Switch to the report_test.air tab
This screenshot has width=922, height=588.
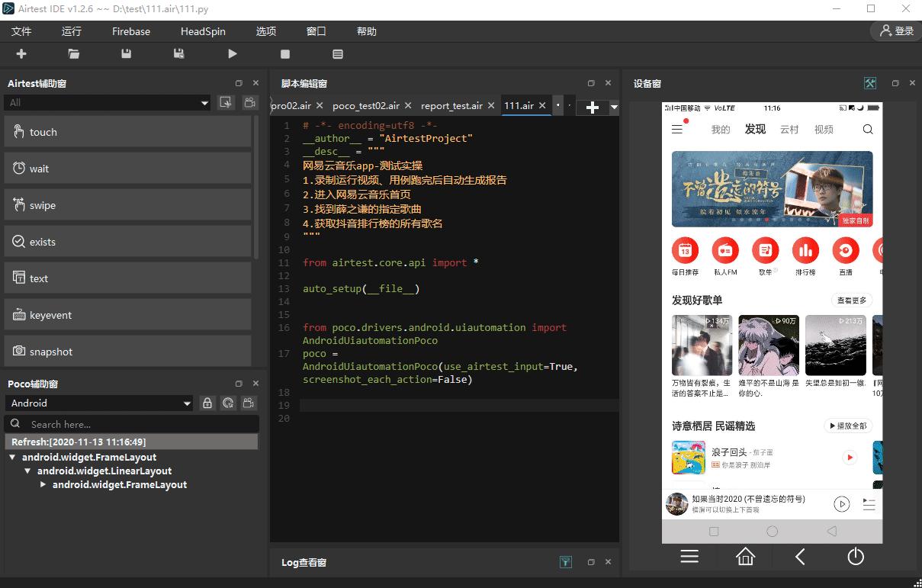click(x=451, y=106)
